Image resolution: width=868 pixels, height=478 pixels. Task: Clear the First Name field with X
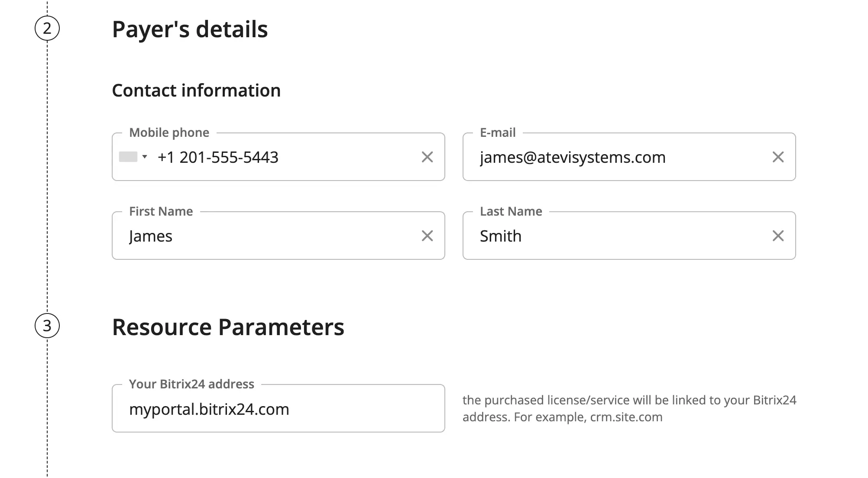pyautogui.click(x=427, y=236)
